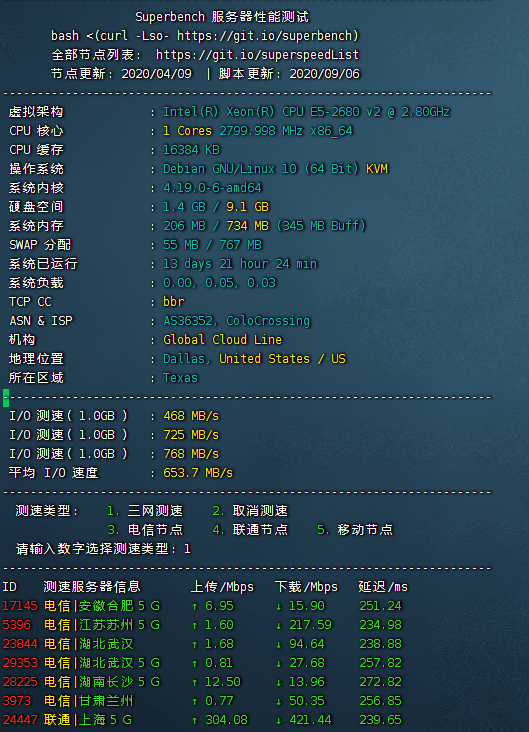Click average I/O speed 653.7 MB/s

tap(198, 473)
